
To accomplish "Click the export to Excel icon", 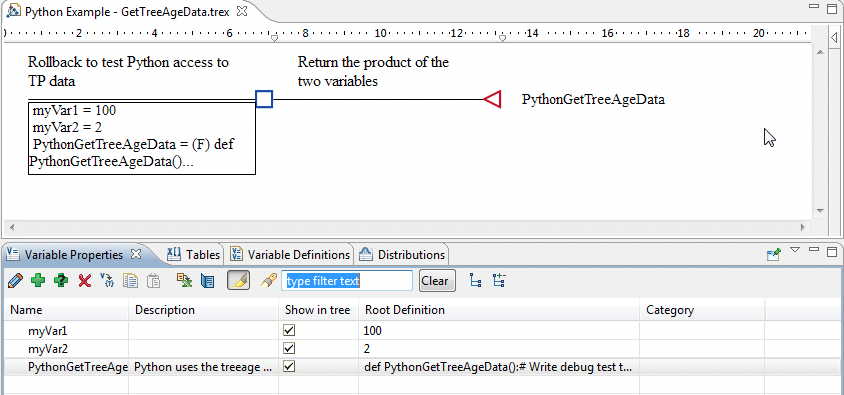I will coord(185,280).
